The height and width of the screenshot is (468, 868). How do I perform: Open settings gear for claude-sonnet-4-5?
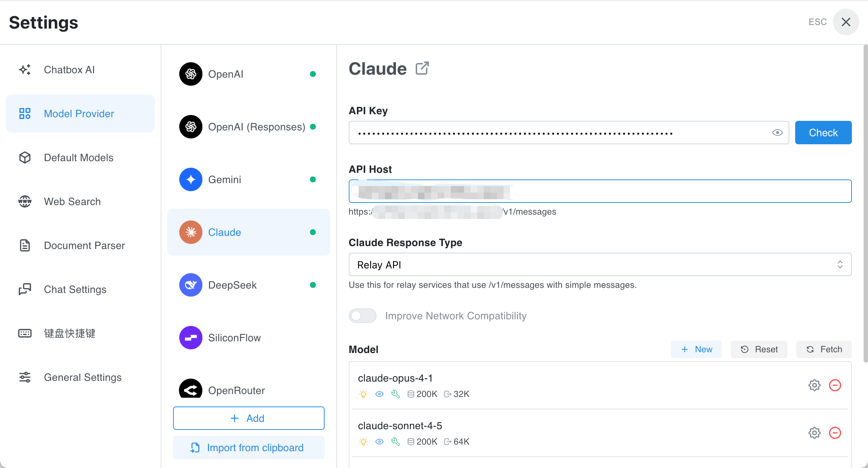coord(814,433)
